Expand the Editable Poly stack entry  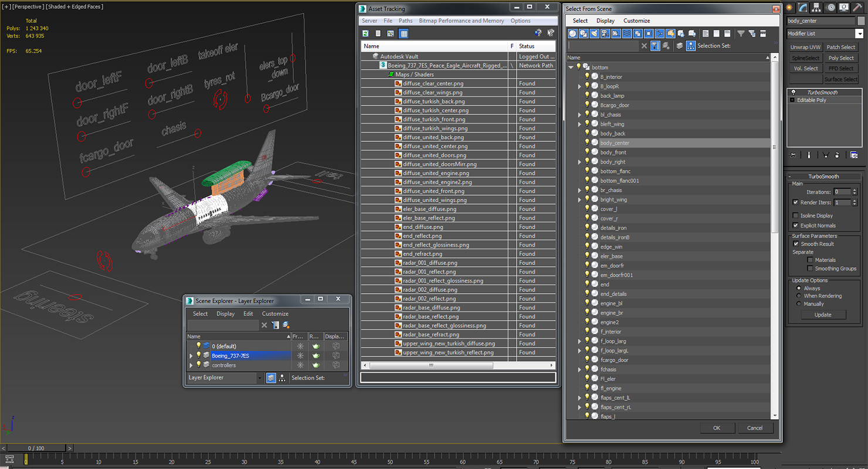[x=792, y=100]
